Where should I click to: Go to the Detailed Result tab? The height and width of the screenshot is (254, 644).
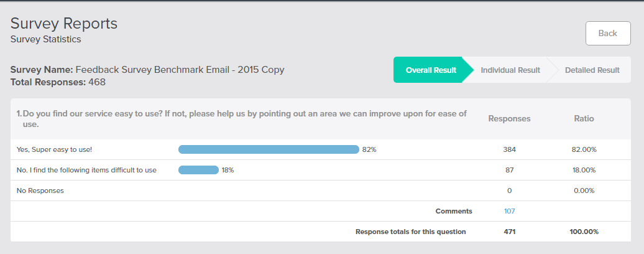point(592,70)
